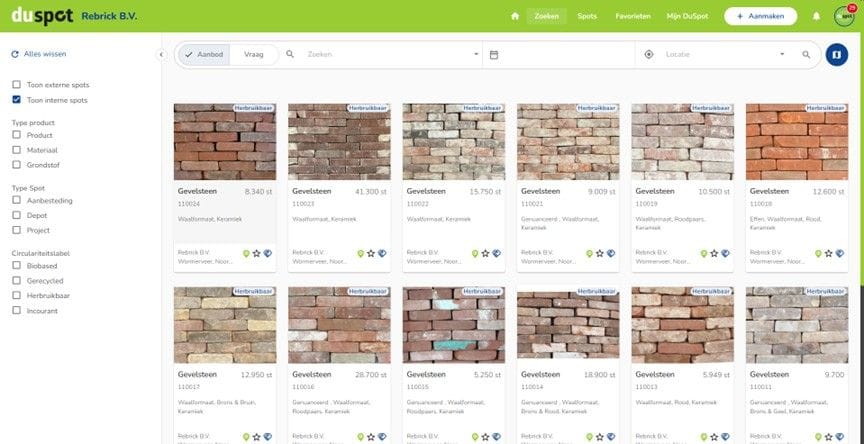Click the location pin on Gevelsteen 110023
864x444 pixels.
361,254
